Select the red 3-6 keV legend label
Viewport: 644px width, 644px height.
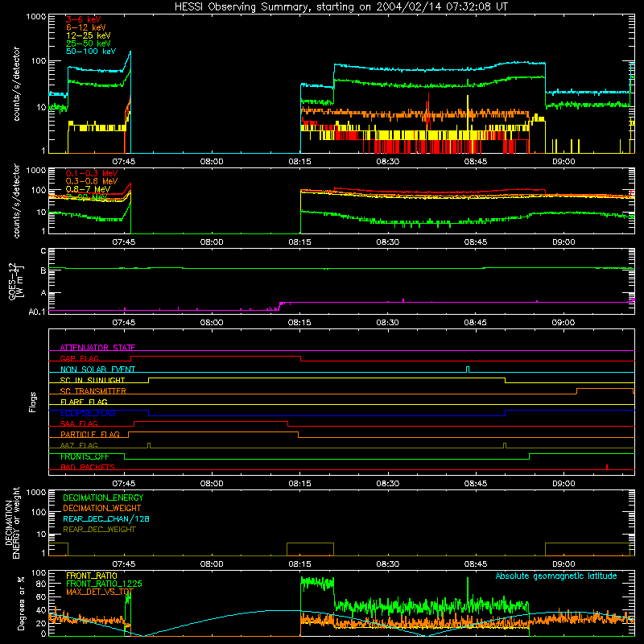(x=83, y=19)
